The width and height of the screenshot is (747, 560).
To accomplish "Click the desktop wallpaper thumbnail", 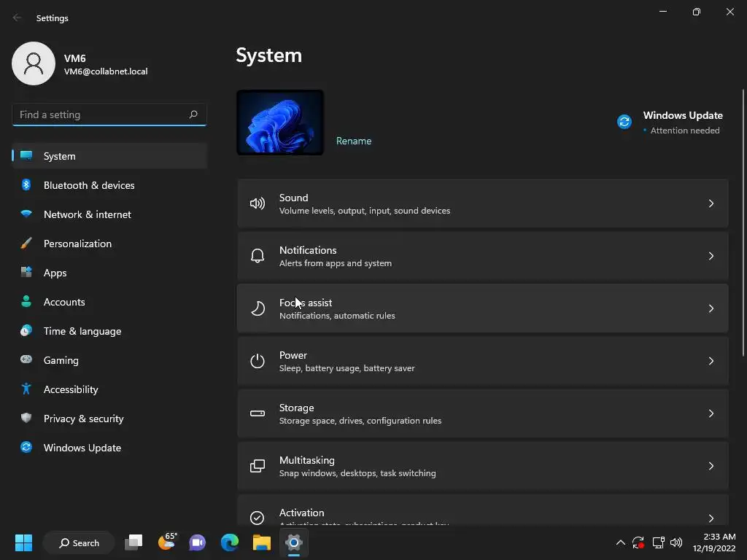I will pos(280,122).
